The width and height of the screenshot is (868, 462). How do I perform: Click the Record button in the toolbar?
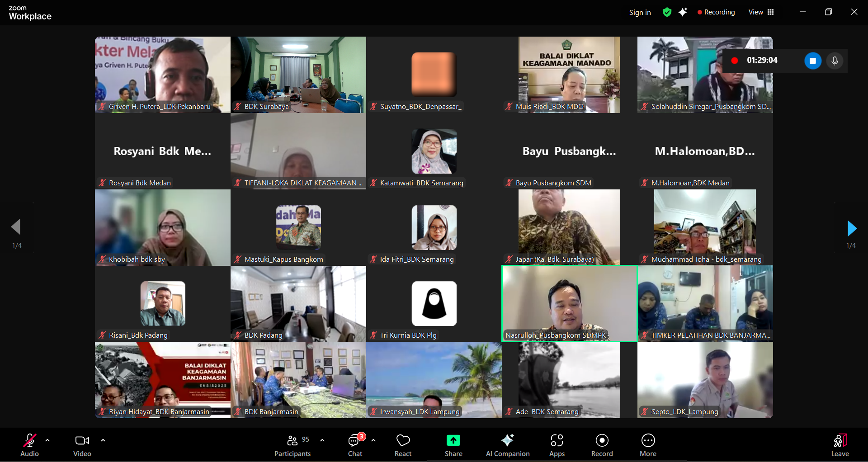tap(602, 445)
